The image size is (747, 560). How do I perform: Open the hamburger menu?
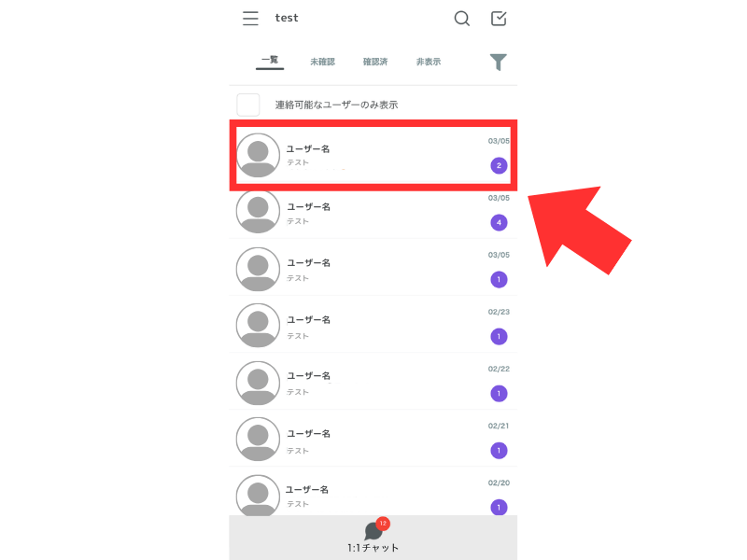[250, 19]
